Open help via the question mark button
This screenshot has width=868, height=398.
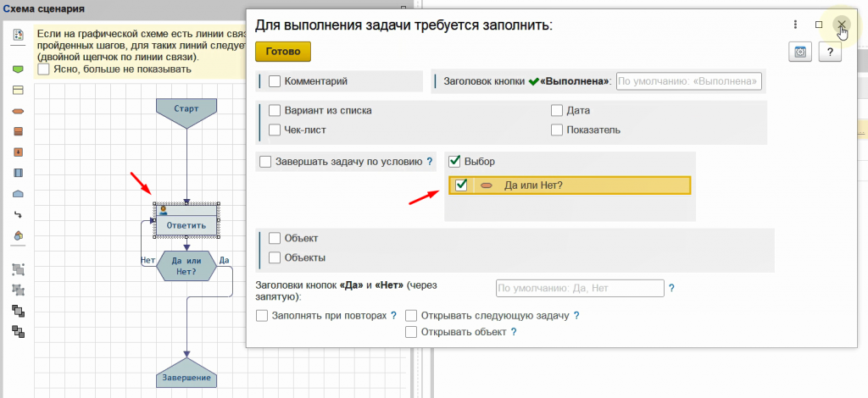[830, 52]
